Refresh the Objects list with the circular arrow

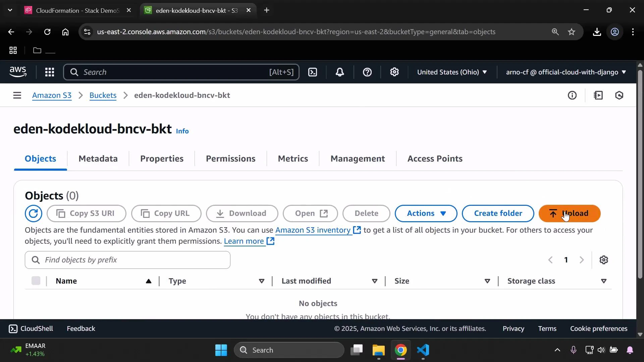[33, 214]
